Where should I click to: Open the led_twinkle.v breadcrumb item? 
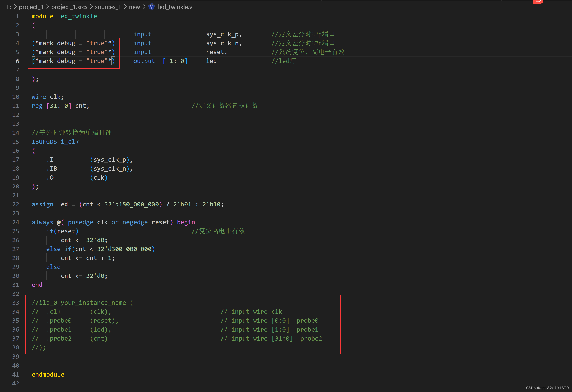tap(175, 7)
